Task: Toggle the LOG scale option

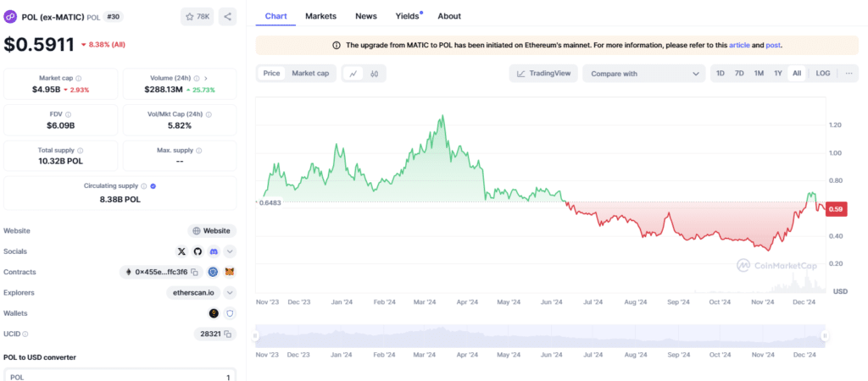Action: (x=823, y=73)
